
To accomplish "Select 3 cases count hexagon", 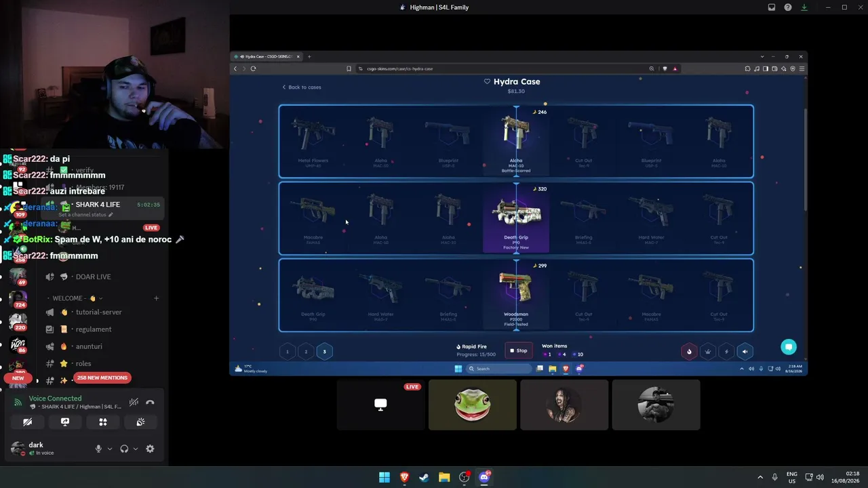I will point(324,351).
